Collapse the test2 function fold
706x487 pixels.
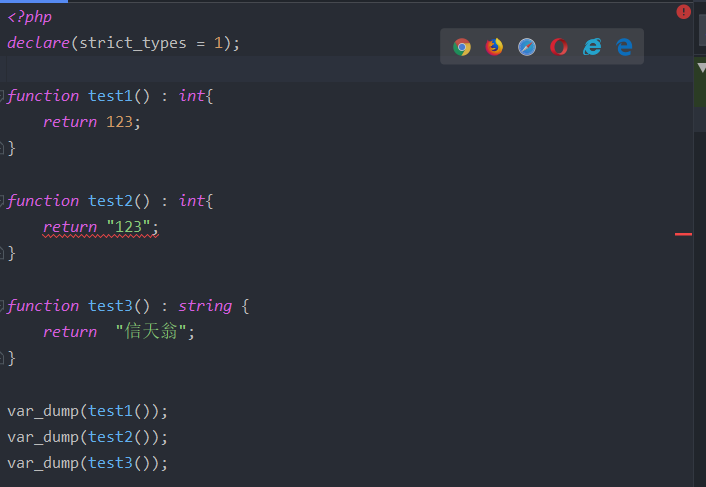[x=2, y=200]
